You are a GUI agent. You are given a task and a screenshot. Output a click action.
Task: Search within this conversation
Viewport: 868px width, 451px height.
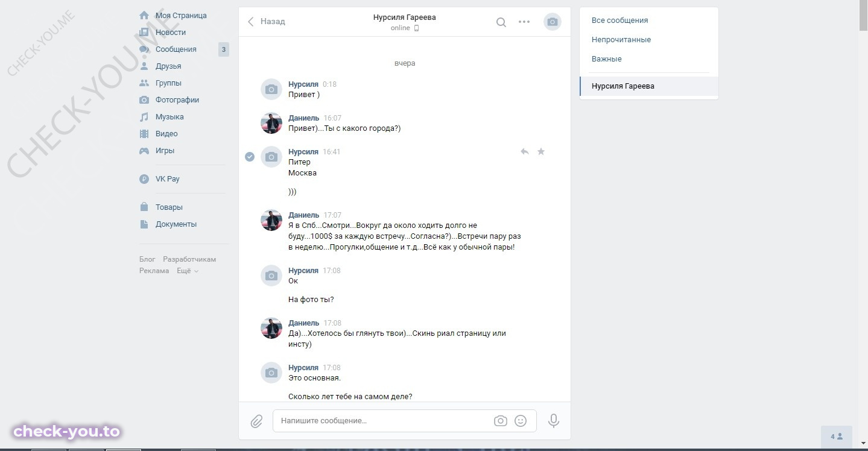(x=501, y=22)
